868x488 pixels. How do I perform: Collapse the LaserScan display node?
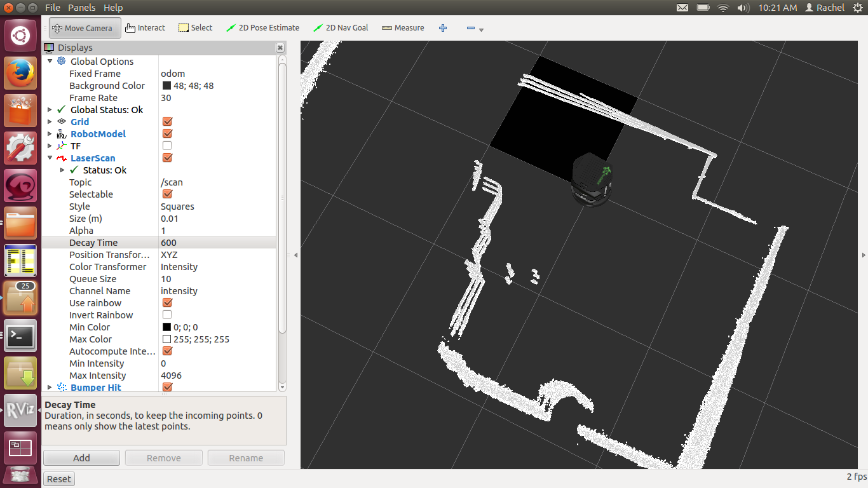50,158
